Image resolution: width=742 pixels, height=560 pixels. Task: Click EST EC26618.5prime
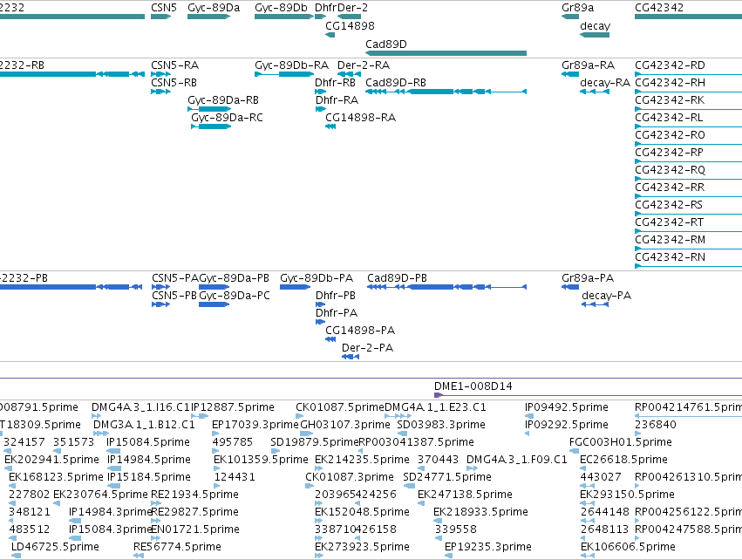click(x=623, y=460)
